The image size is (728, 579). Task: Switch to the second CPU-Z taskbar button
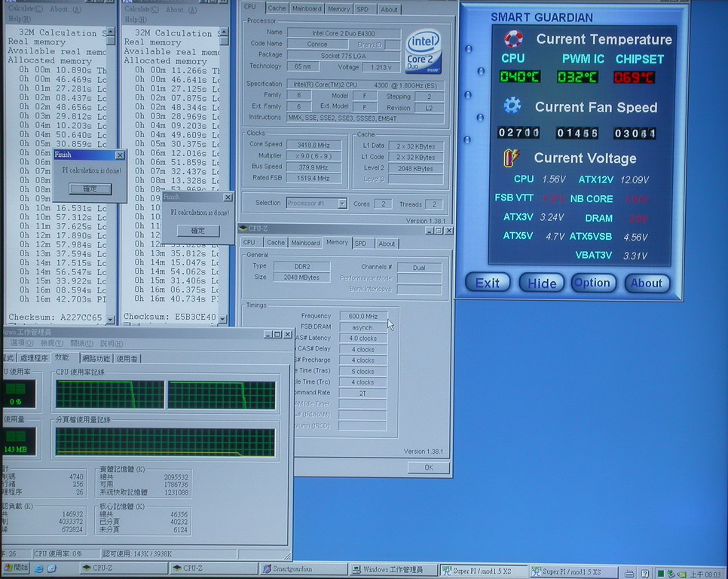coord(213,568)
